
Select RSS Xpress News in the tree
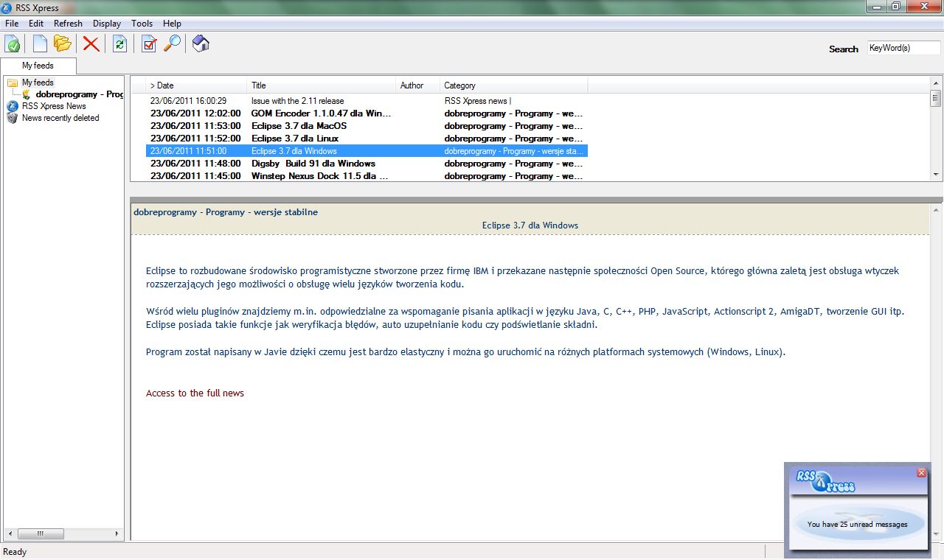(x=54, y=106)
